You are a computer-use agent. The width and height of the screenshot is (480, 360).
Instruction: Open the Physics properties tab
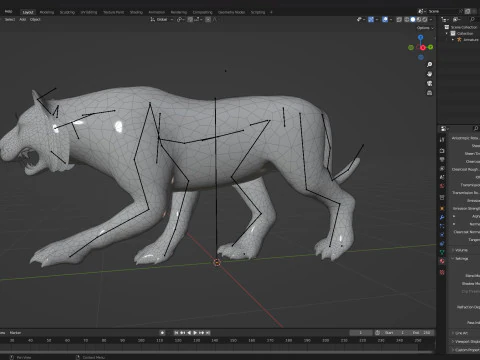(442, 235)
